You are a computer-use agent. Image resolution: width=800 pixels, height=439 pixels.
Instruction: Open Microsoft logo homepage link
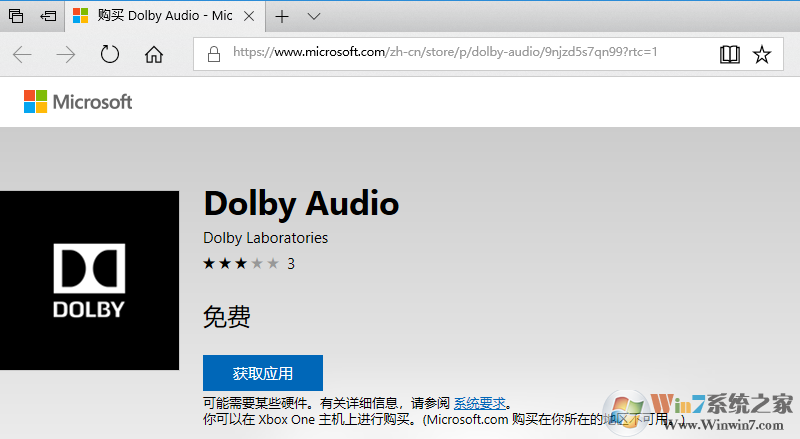pyautogui.click(x=78, y=102)
